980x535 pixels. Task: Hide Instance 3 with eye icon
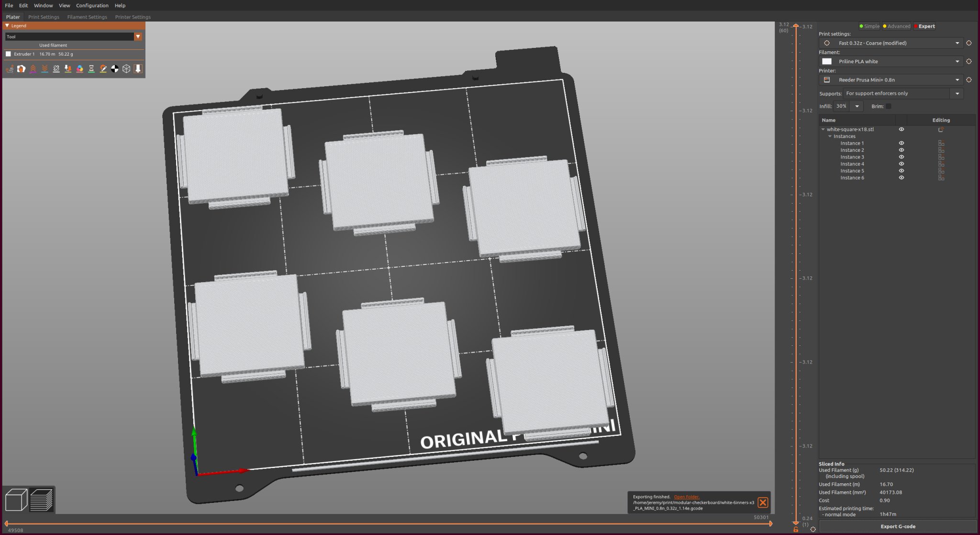click(901, 157)
